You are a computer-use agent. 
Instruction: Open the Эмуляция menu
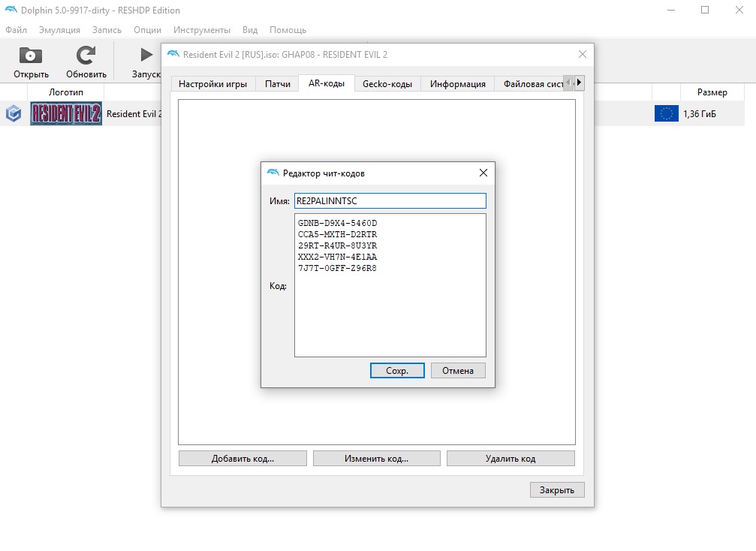[x=59, y=30]
